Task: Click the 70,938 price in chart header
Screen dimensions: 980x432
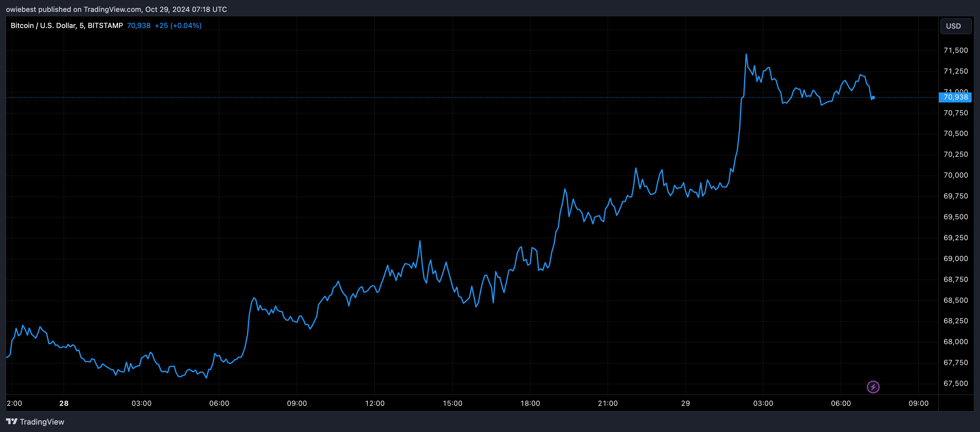Action: (x=139, y=25)
